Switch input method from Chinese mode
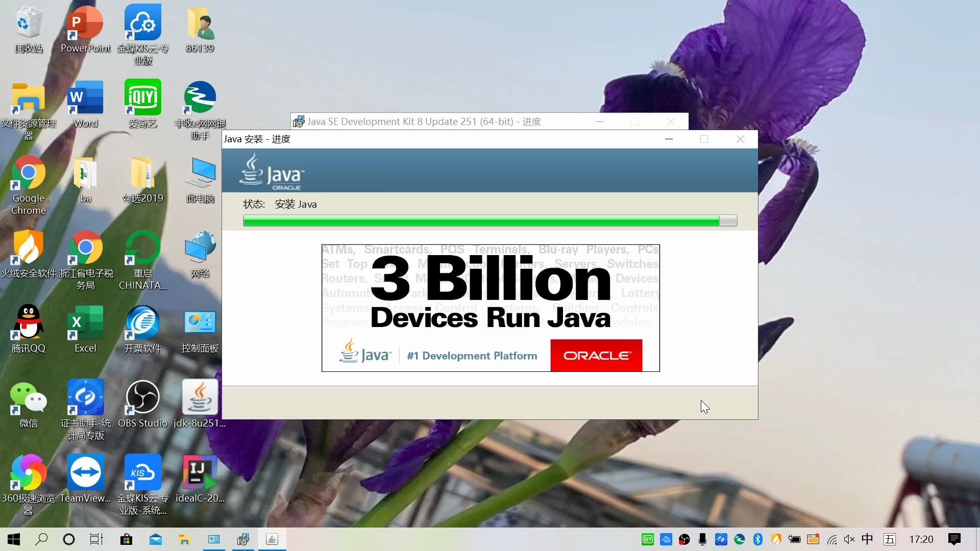 [868, 539]
